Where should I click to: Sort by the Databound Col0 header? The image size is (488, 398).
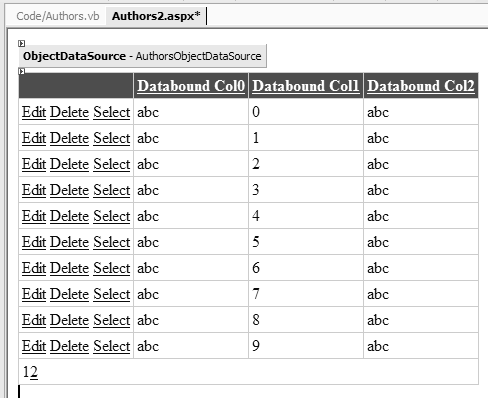click(x=191, y=86)
